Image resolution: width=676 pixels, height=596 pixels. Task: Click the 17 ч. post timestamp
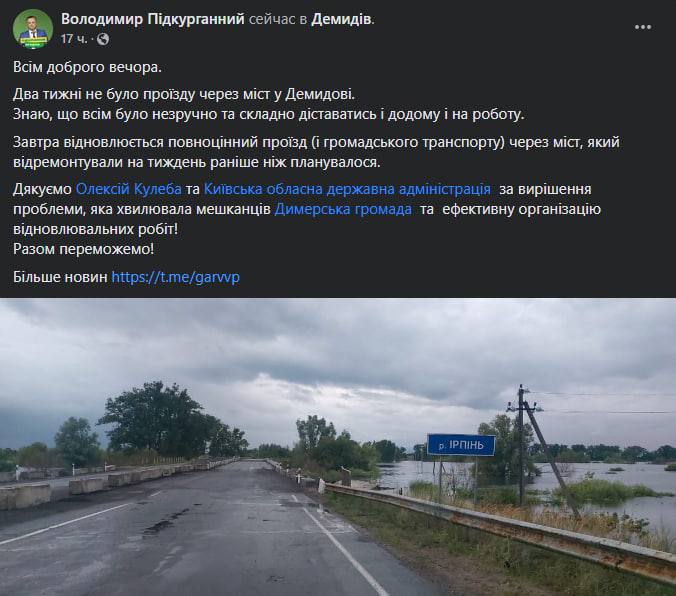tap(74, 39)
